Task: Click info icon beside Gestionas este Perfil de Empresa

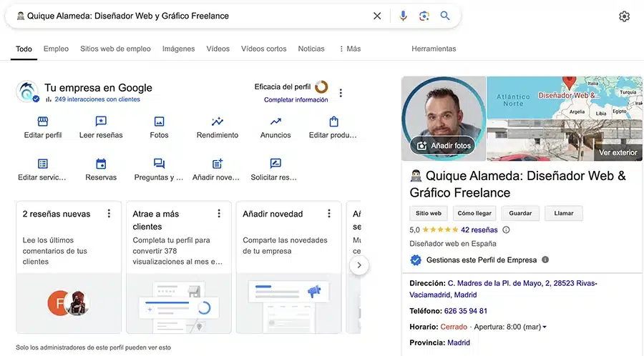Action: tap(545, 259)
